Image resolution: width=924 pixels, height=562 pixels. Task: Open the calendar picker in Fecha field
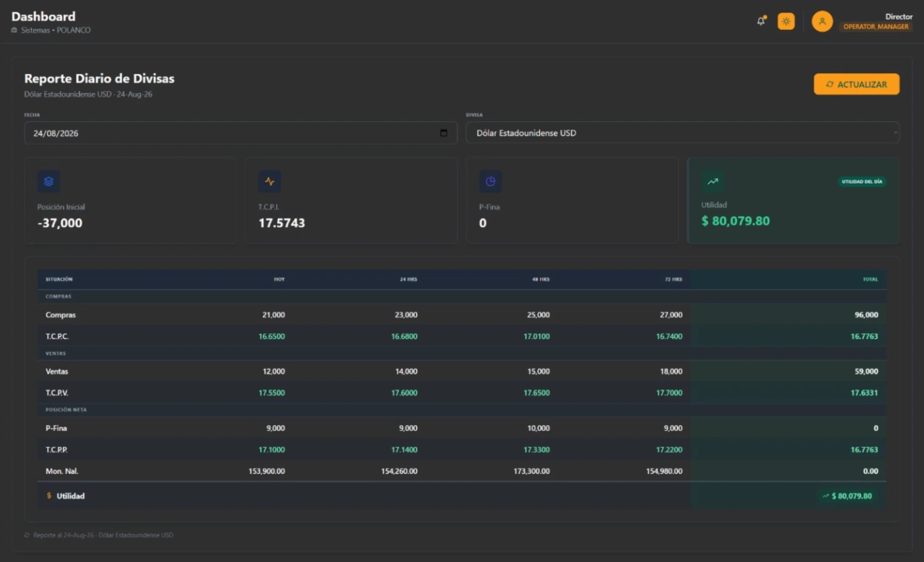444,133
